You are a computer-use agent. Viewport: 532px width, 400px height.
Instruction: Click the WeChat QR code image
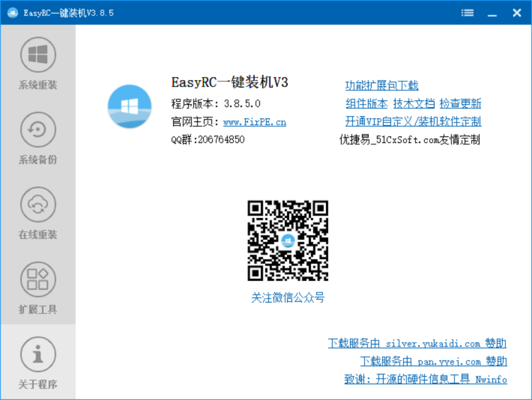[x=288, y=241]
